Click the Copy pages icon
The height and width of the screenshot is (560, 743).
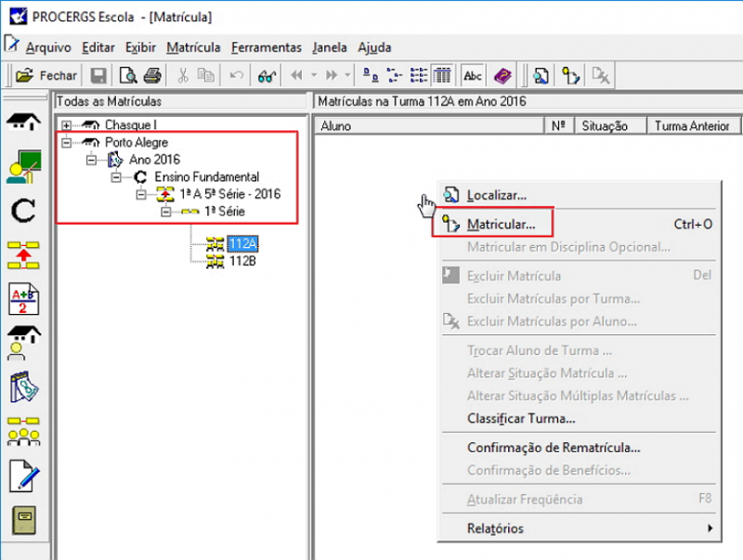click(x=206, y=75)
